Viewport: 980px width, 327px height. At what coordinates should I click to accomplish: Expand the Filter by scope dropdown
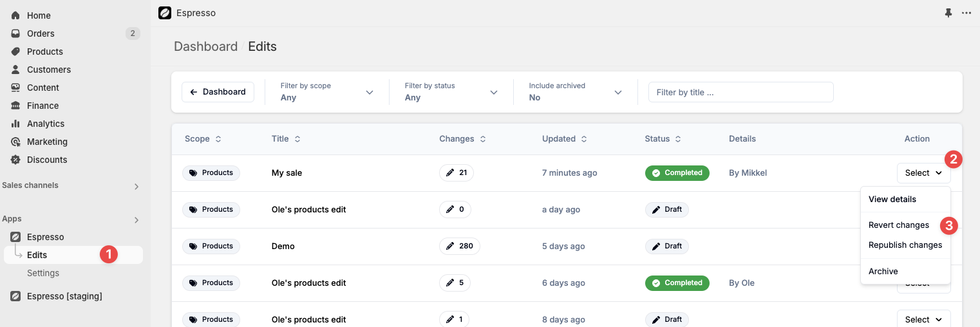pyautogui.click(x=326, y=92)
